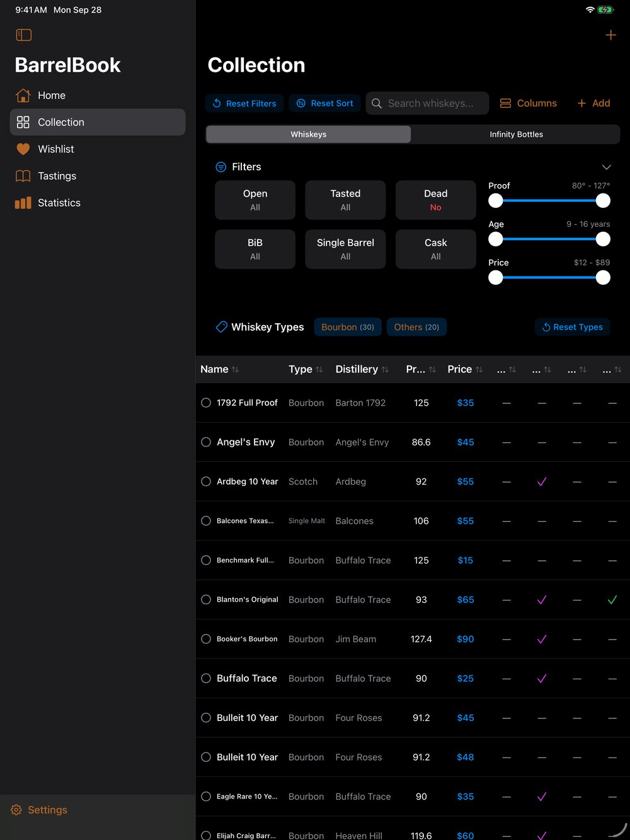Switch to Infinity Bottles tab
This screenshot has width=630, height=840.
click(x=516, y=134)
